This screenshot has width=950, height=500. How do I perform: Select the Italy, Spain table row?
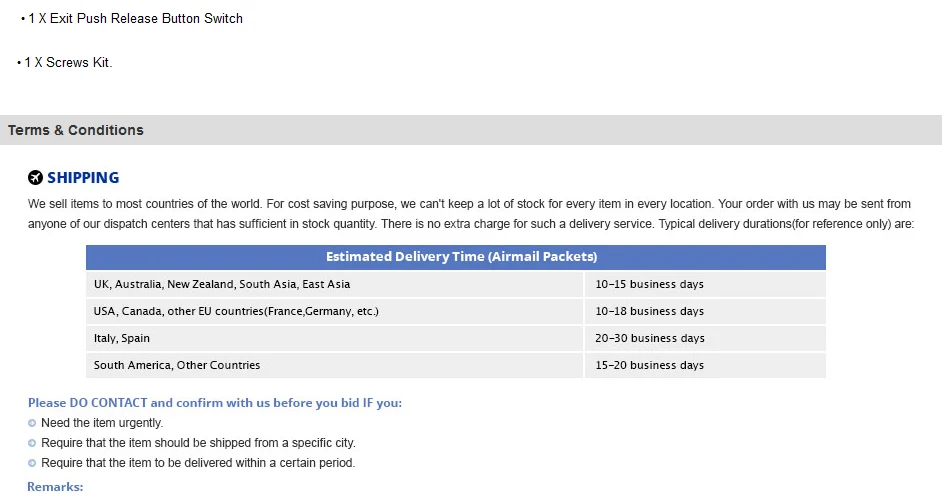[x=456, y=338]
